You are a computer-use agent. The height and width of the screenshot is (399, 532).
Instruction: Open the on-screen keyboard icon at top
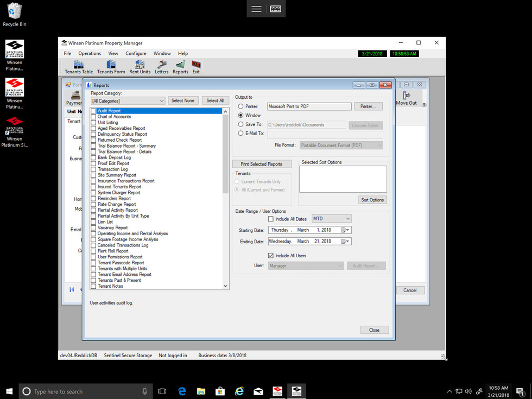[276, 9]
